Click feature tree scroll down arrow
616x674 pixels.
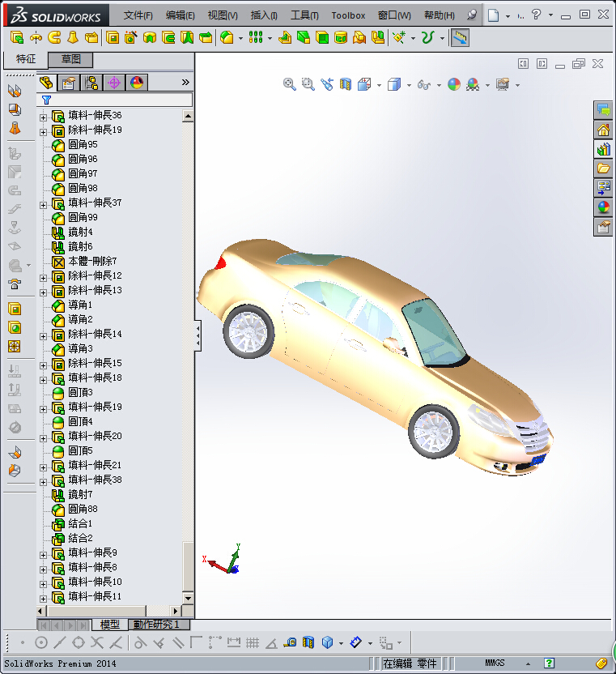point(188,598)
